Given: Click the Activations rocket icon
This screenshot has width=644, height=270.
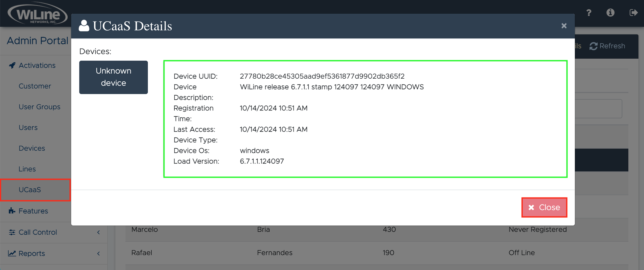Looking at the screenshot, I should pyautogui.click(x=12, y=65).
